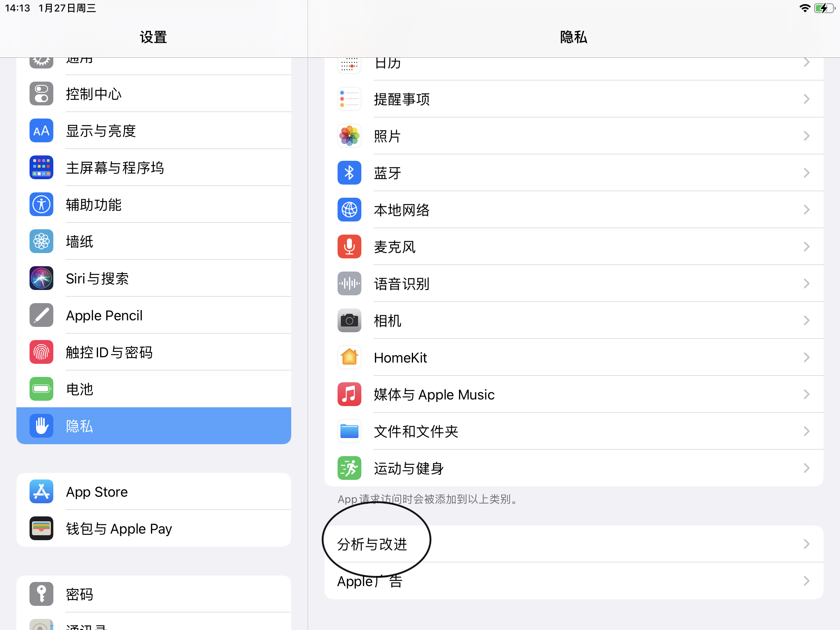This screenshot has height=630, width=840.
Task: Select the 运动与健身 runner icon
Action: 349,468
